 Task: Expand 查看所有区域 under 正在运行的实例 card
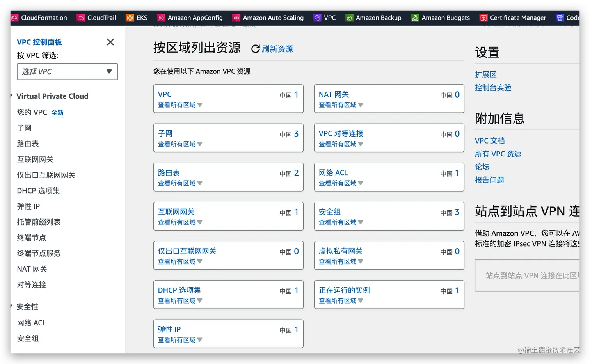pyautogui.click(x=341, y=300)
